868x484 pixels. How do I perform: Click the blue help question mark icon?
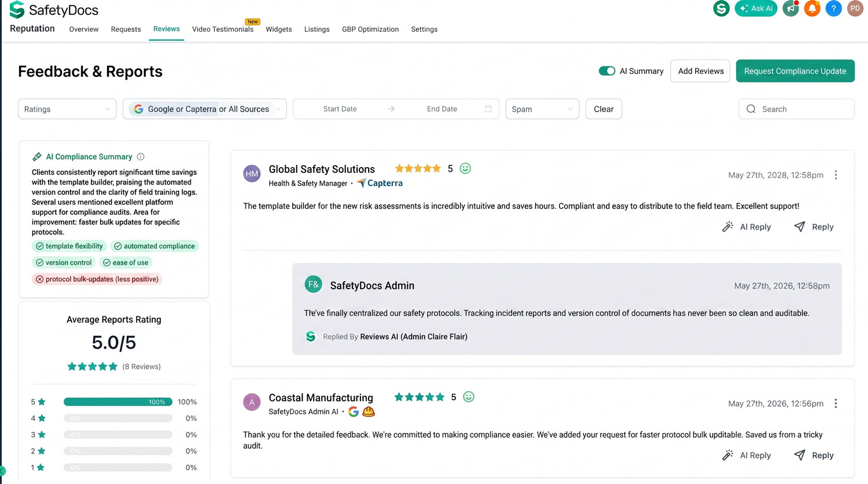click(x=833, y=9)
